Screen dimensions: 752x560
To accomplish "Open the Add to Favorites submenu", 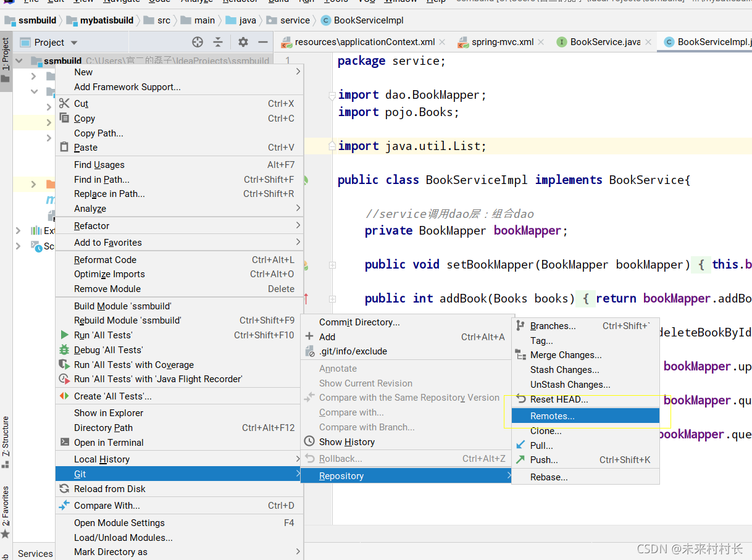I will [x=180, y=243].
